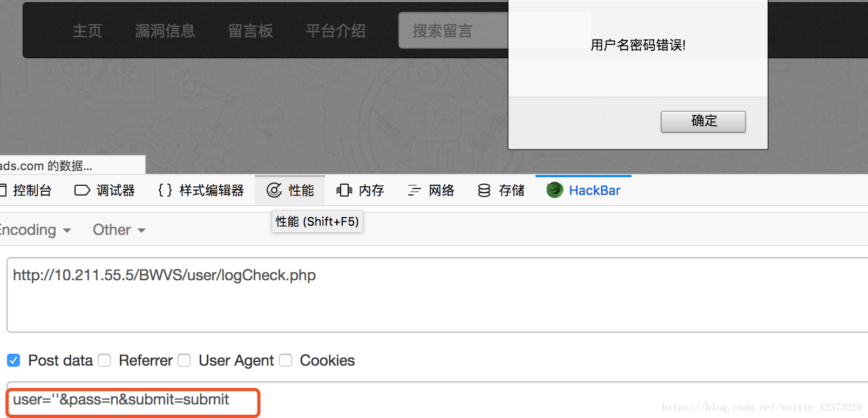The height and width of the screenshot is (418, 868).
Task: Enable the User Agent checkbox
Action: pos(184,360)
